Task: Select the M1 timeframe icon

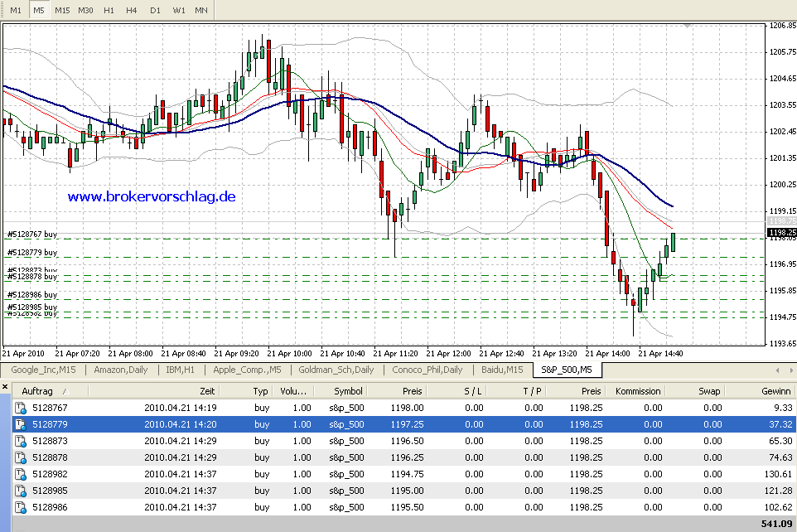Action: [x=15, y=10]
